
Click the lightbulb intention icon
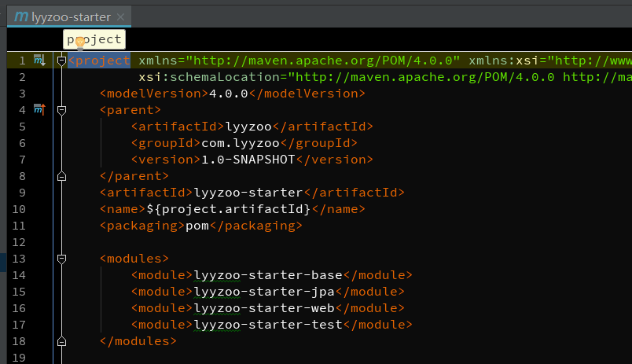pos(80,42)
